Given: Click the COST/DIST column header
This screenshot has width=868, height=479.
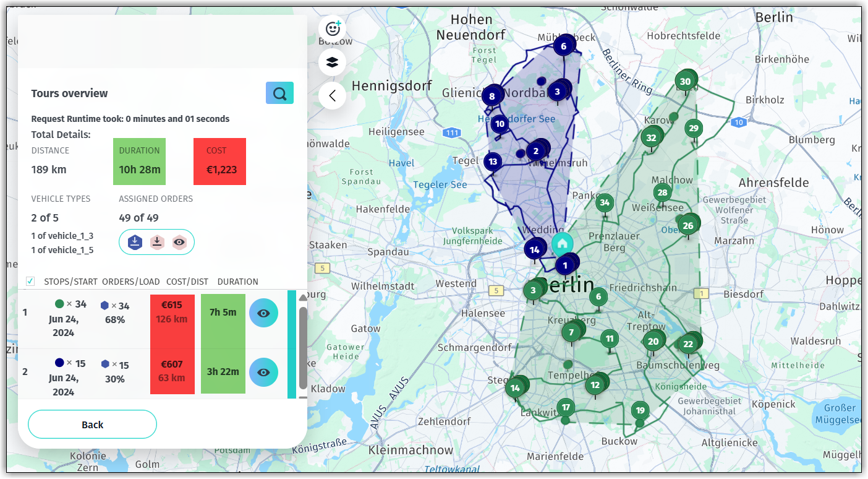Looking at the screenshot, I should tap(187, 282).
